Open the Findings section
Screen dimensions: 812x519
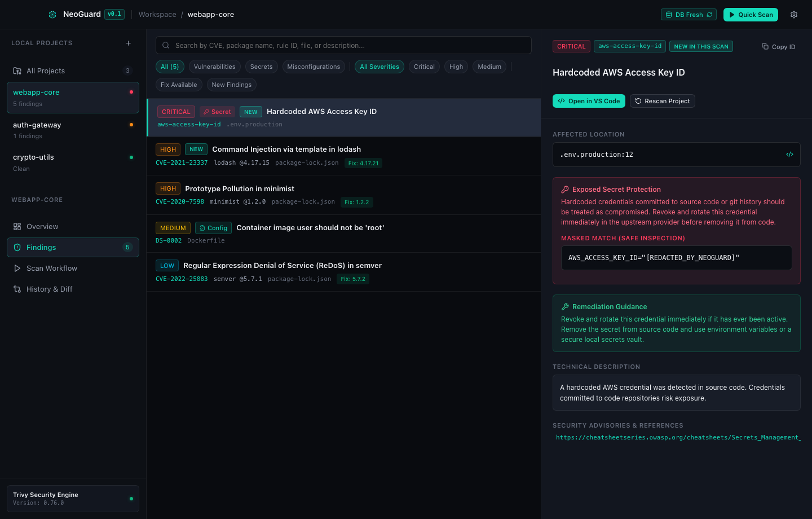(73, 247)
